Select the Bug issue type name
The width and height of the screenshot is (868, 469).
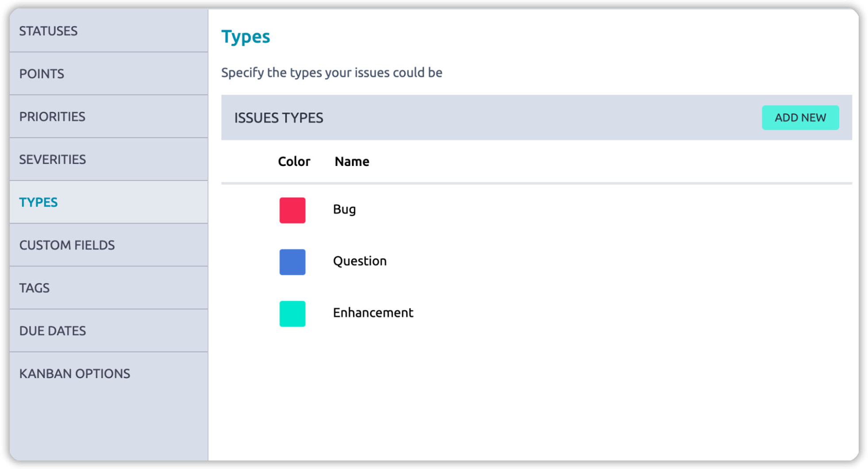pos(344,209)
